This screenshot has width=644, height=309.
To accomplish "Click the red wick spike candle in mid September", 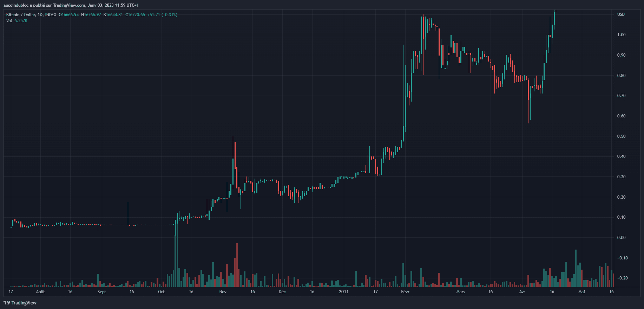I will (128, 214).
